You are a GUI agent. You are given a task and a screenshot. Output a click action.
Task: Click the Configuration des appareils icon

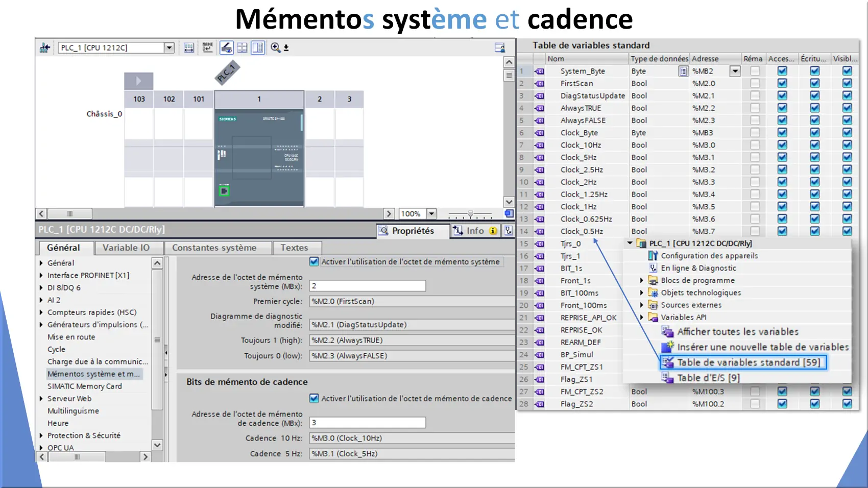coord(653,256)
